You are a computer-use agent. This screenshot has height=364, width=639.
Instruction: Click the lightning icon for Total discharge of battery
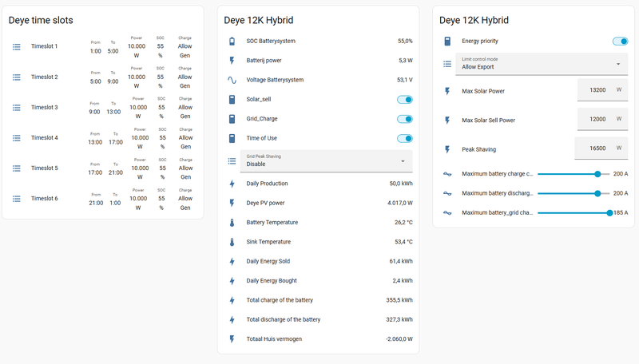[232, 320]
